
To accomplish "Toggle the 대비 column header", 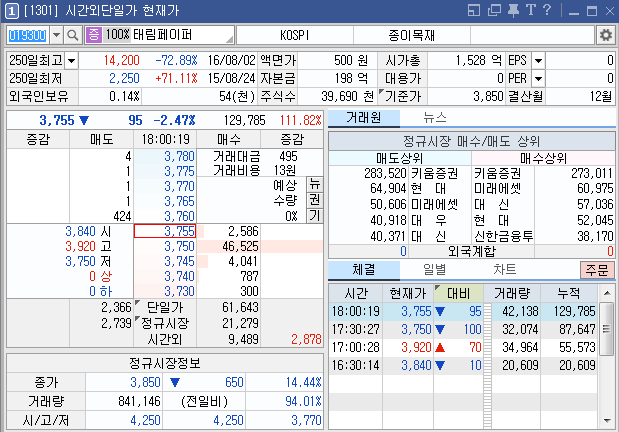I will pos(458,293).
